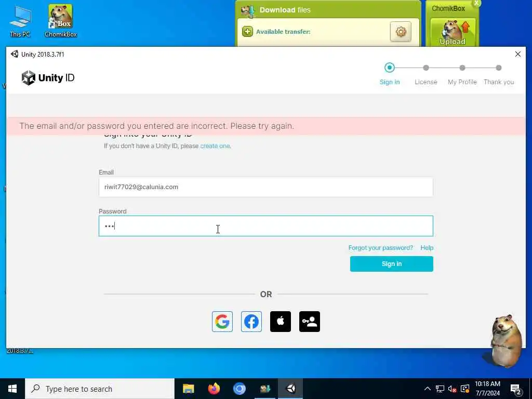The image size is (532, 399).
Task: Open the Help link
Action: pos(427,248)
